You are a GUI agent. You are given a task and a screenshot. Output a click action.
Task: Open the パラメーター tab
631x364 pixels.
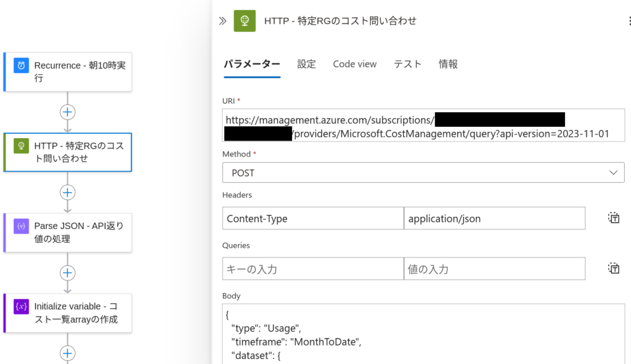[252, 64]
